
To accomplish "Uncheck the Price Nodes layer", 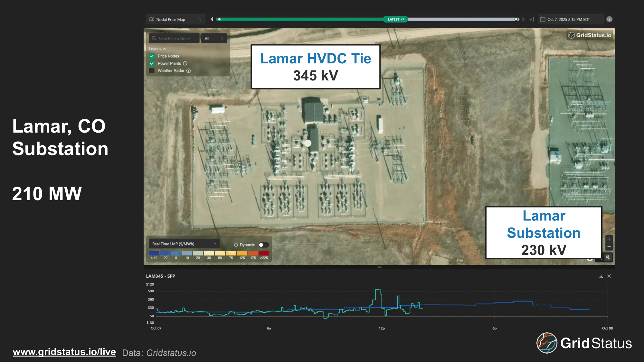I will click(x=152, y=56).
